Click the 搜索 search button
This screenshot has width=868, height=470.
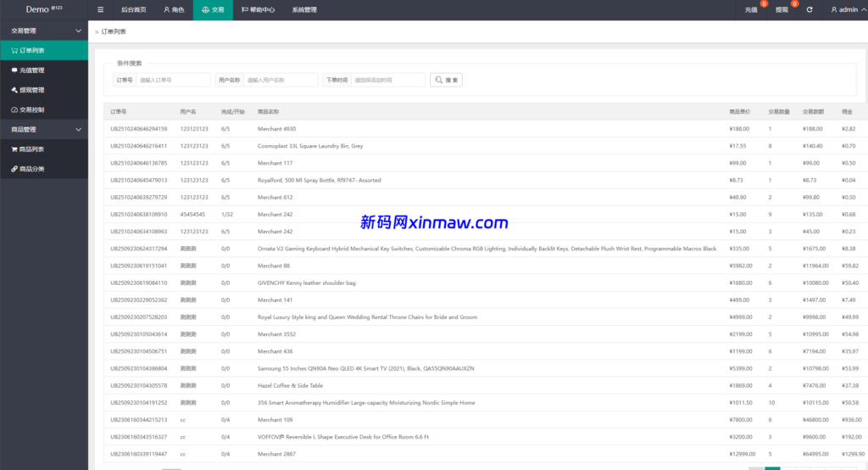pyautogui.click(x=446, y=80)
